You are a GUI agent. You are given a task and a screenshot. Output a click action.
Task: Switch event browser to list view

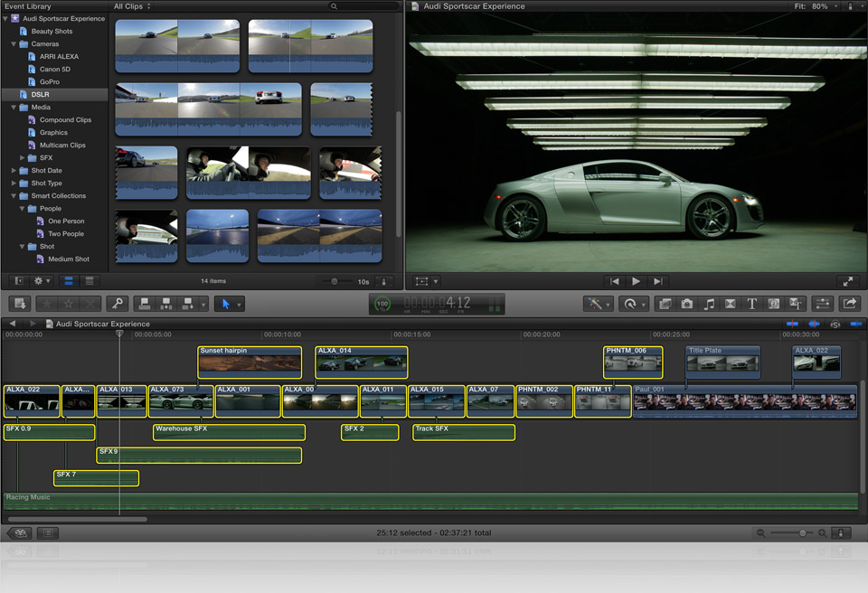point(90,281)
